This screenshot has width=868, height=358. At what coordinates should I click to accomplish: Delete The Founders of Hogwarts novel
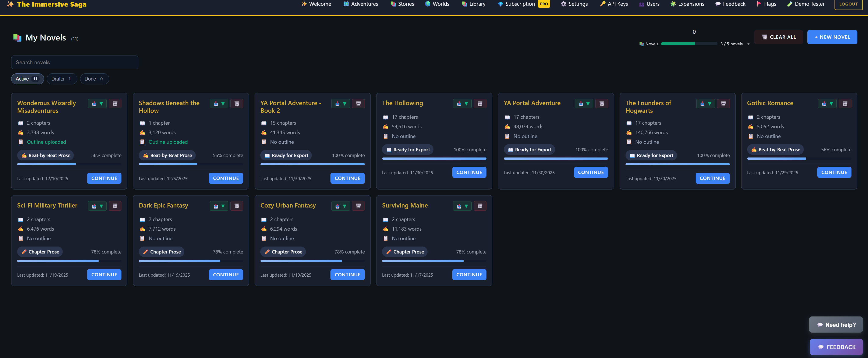coord(723,104)
